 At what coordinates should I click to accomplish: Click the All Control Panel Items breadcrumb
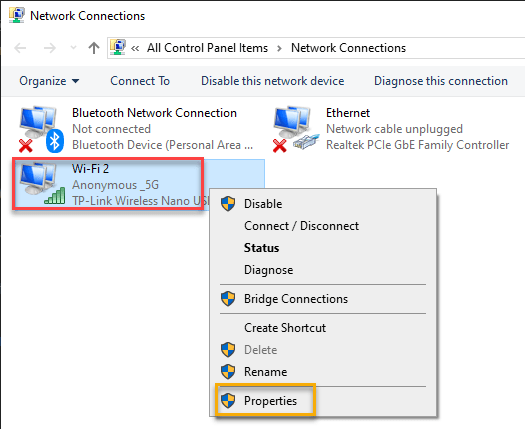(208, 48)
